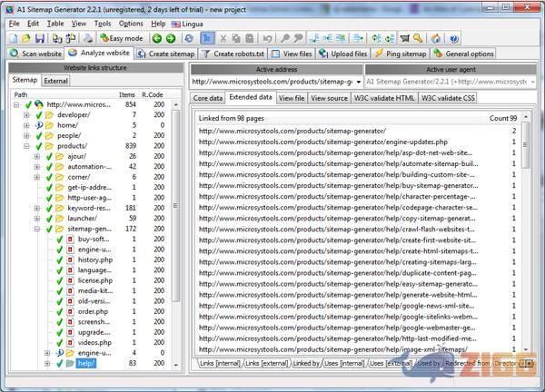Click the green Forward arrow
This screenshot has height=392, width=545.
[x=171, y=38]
